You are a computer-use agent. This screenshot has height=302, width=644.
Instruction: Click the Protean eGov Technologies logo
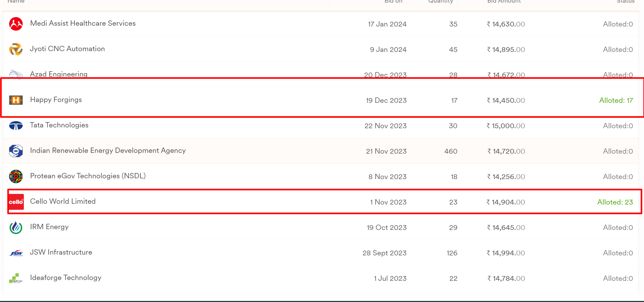click(x=16, y=176)
